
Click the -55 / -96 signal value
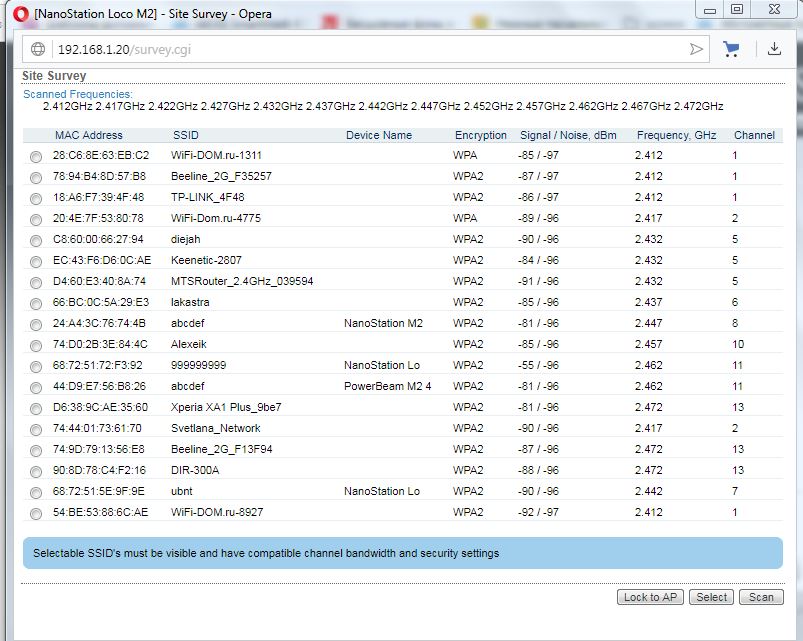538,365
